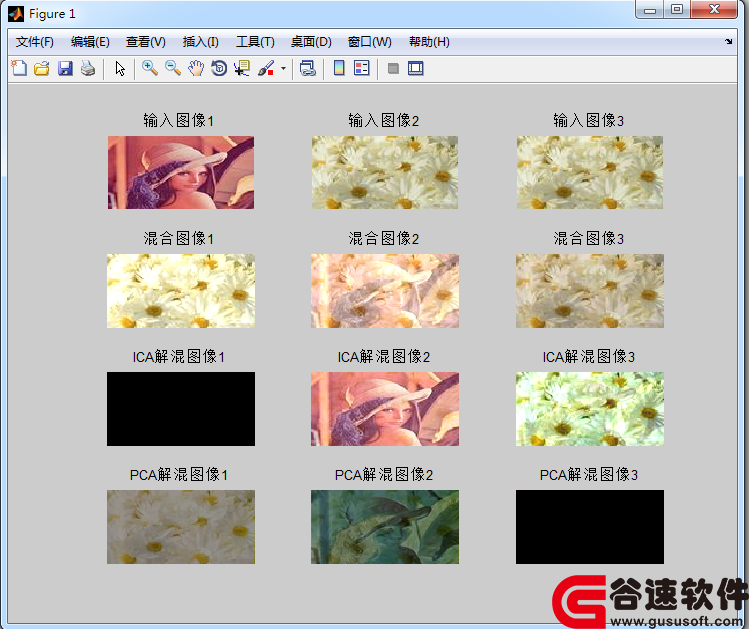Click the title text 混合图像1
The image size is (749, 629).
click(179, 238)
